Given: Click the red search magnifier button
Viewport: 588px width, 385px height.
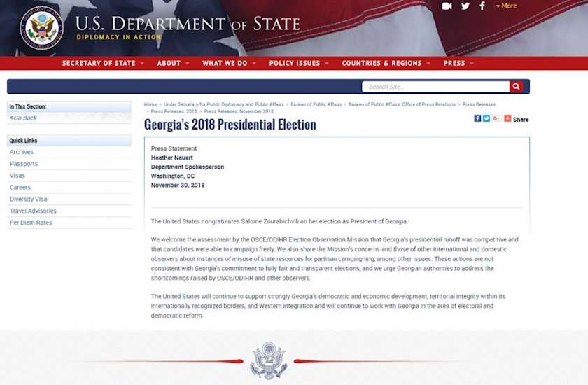Looking at the screenshot, I should coord(517,87).
